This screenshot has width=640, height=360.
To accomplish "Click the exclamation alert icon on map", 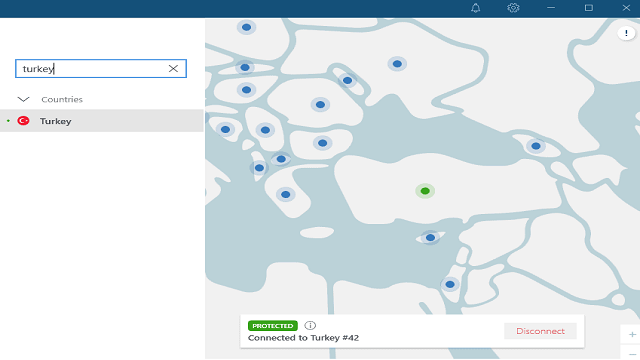I will pos(626,33).
